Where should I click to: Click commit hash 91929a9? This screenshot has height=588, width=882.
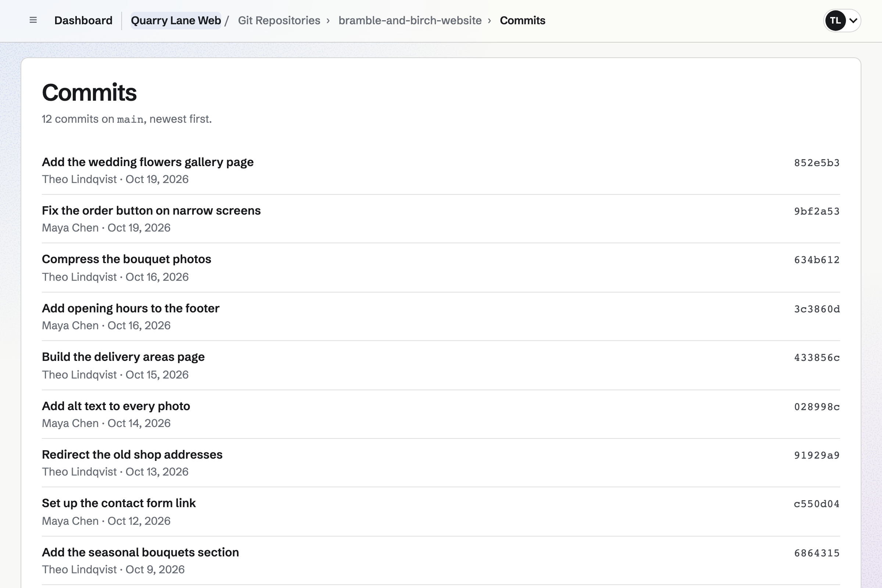pos(817,455)
